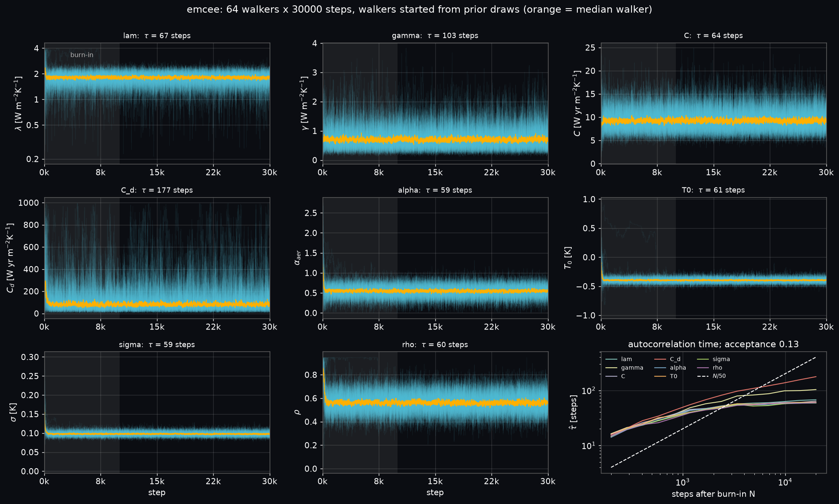Click the ρ y-axis label
Image resolution: width=839 pixels, height=504 pixels.
click(x=297, y=412)
